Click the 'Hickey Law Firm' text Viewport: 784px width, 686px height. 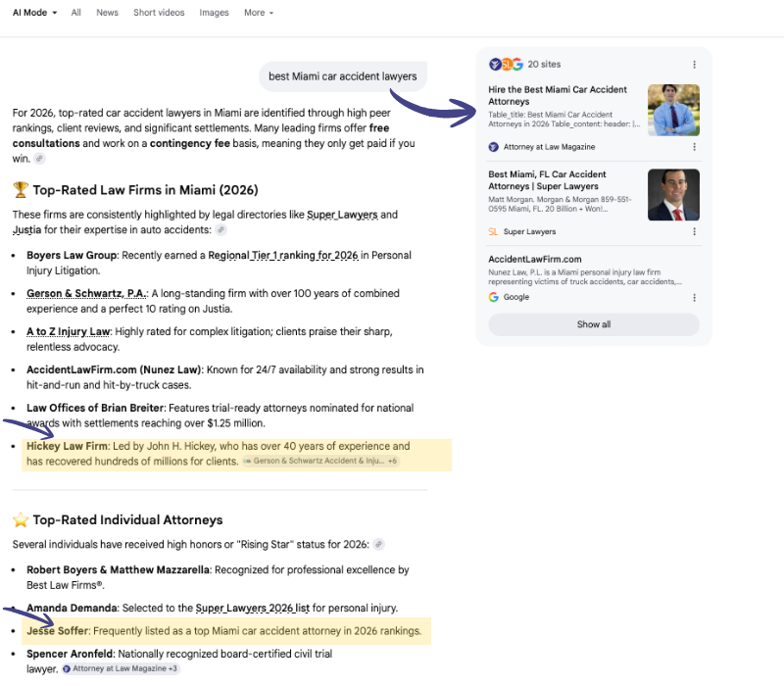(x=67, y=446)
